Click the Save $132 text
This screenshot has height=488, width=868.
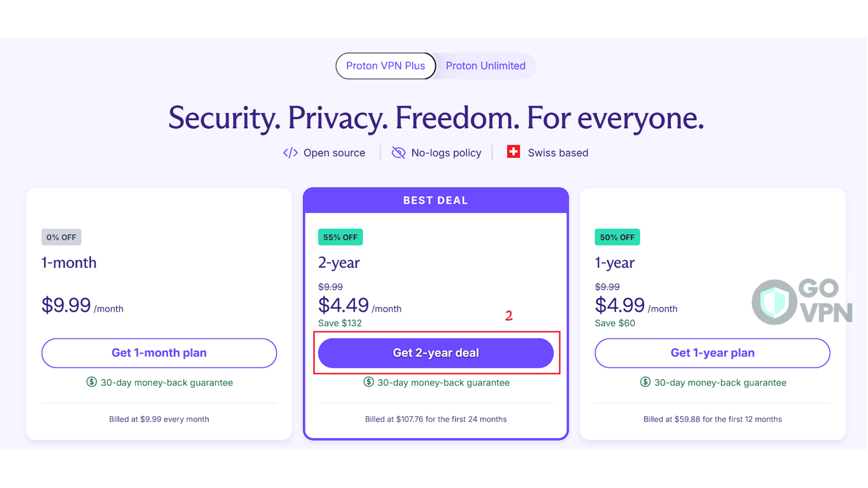(340, 323)
